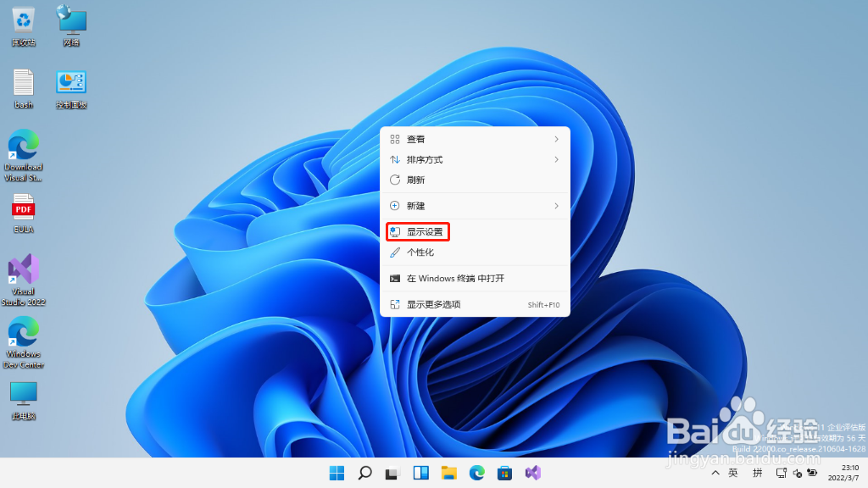The image size is (868, 488).
Task: Expand the 新建 submenu
Action: [x=475, y=206]
